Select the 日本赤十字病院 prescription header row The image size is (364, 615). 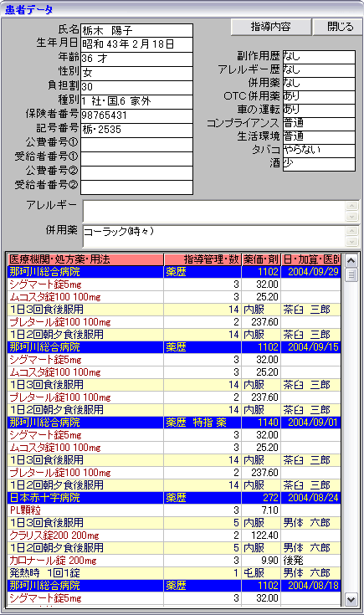(174, 497)
